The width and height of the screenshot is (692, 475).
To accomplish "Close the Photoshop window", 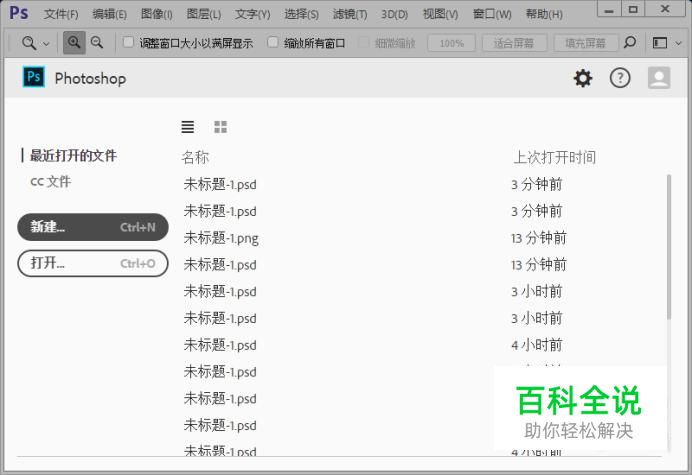I will point(666,8).
